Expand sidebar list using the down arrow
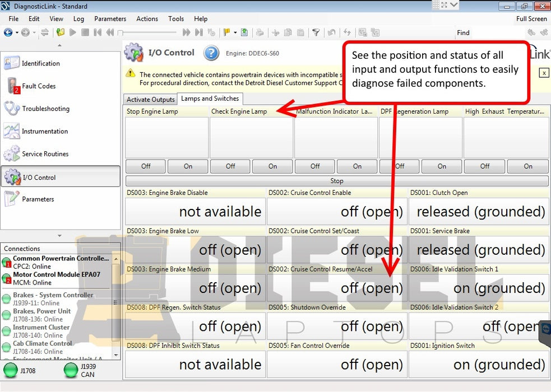This screenshot has width=551, height=392. coord(60,236)
